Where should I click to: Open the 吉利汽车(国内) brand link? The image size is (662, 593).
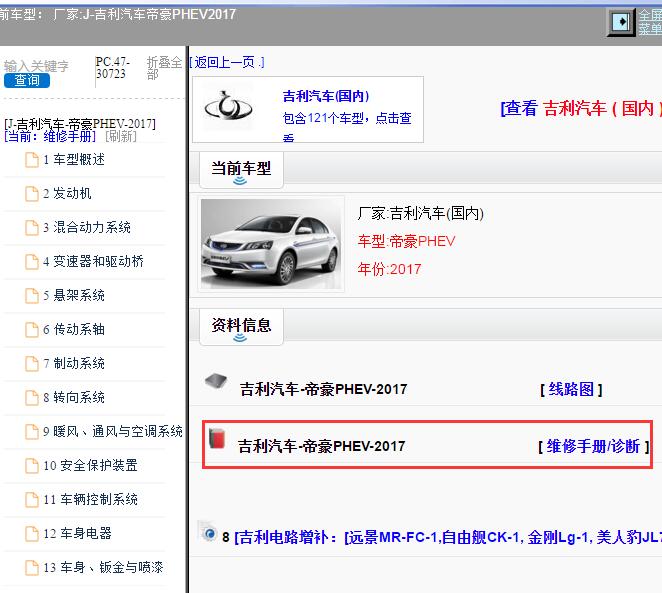tap(326, 96)
